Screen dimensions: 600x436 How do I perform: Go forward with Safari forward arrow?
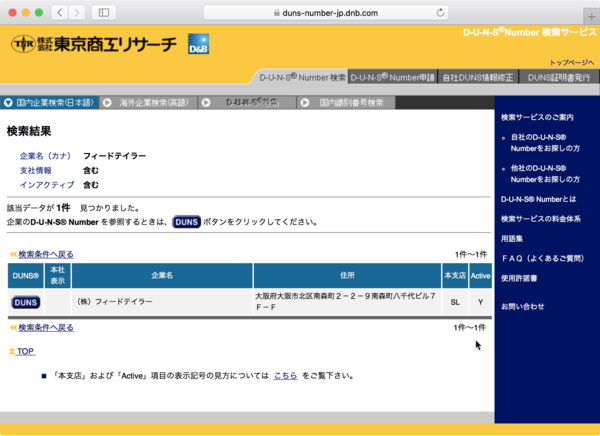point(77,13)
